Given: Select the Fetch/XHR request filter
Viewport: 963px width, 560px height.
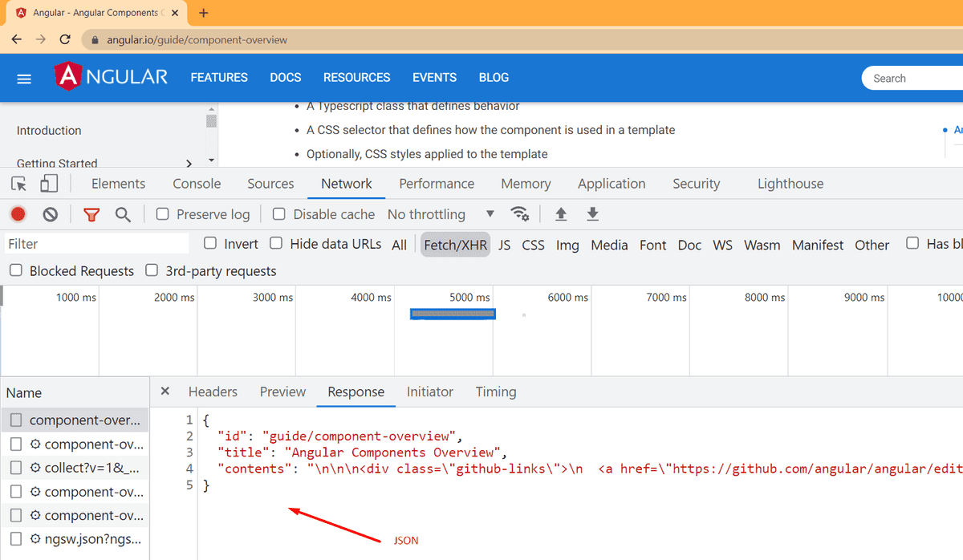Looking at the screenshot, I should tap(455, 244).
